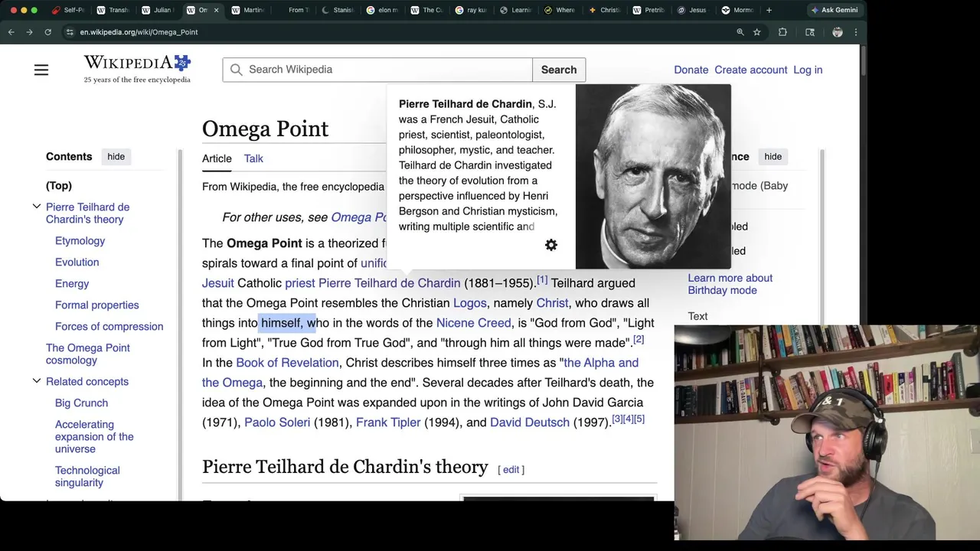
Task: Bookmark this page with the star icon
Action: point(757,32)
